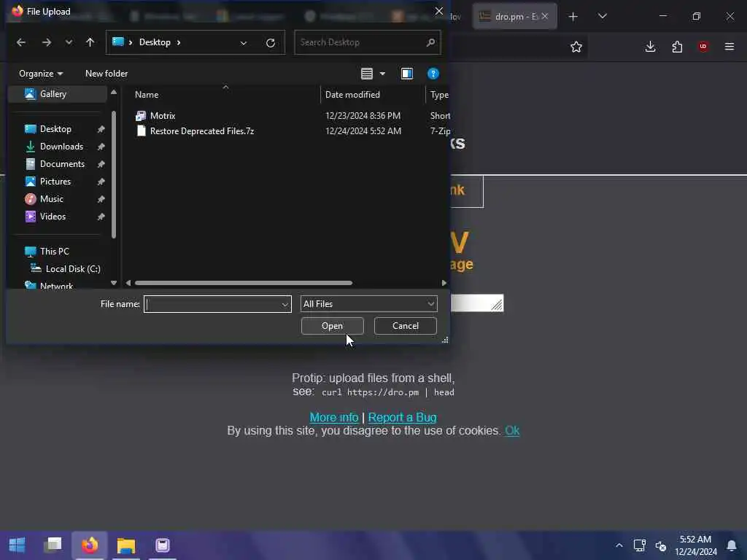Sort files by Type column
Viewport: 747px width, 560px height.
(438, 95)
